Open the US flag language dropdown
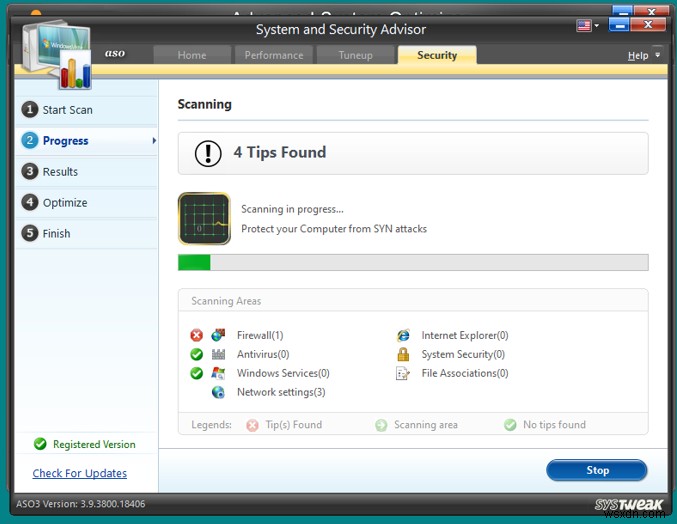677x524 pixels. tap(588, 25)
